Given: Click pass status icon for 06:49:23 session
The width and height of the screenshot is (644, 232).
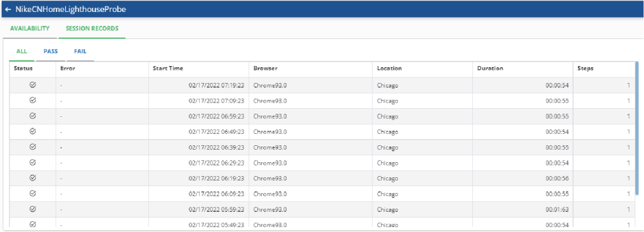Looking at the screenshot, I should coord(33,131).
